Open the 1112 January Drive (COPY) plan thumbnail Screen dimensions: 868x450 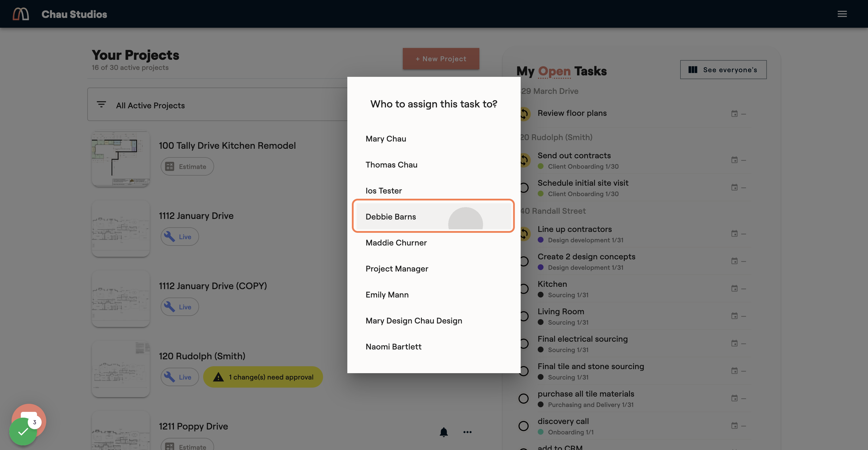pyautogui.click(x=120, y=299)
